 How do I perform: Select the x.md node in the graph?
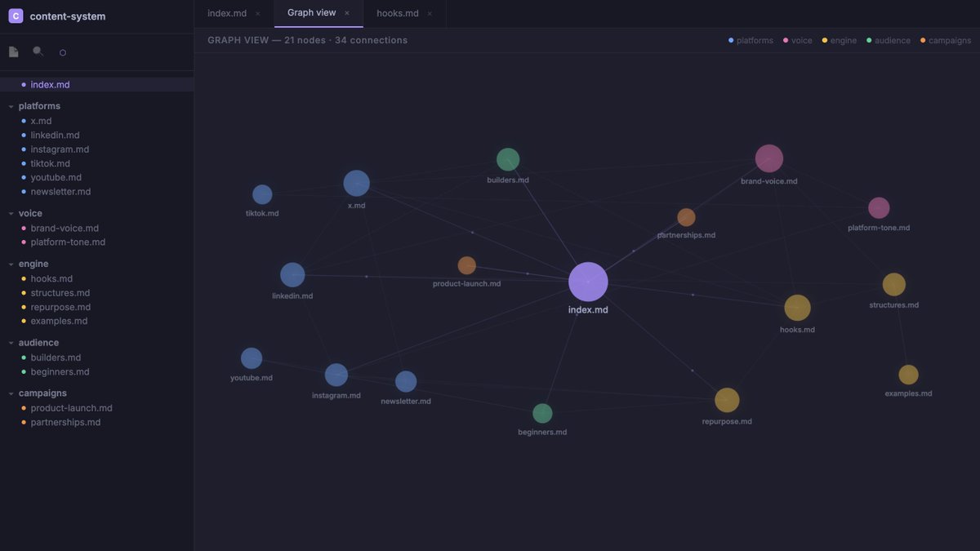pos(356,183)
